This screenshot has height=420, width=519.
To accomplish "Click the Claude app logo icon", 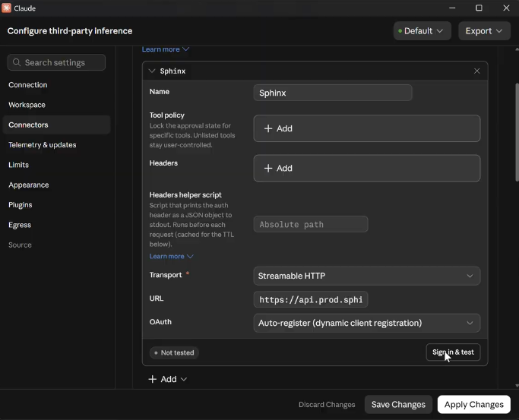I will 6,8.
